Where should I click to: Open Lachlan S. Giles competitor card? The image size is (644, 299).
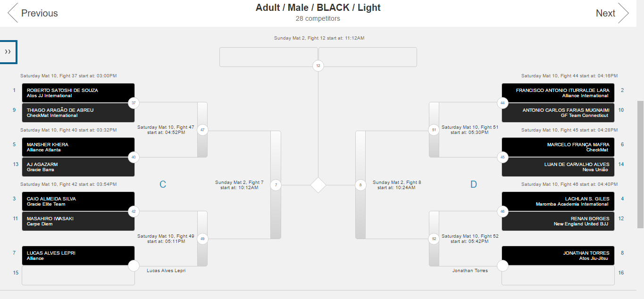tap(558, 201)
